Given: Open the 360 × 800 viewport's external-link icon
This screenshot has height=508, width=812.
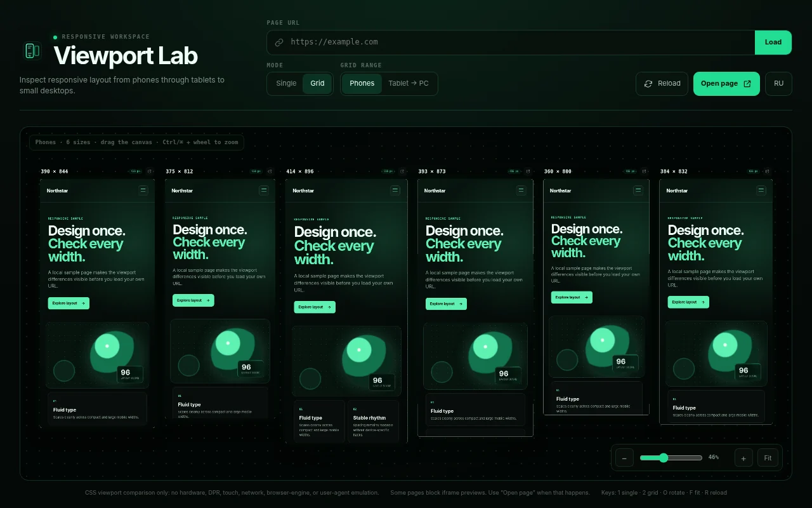Looking at the screenshot, I should tap(645, 171).
